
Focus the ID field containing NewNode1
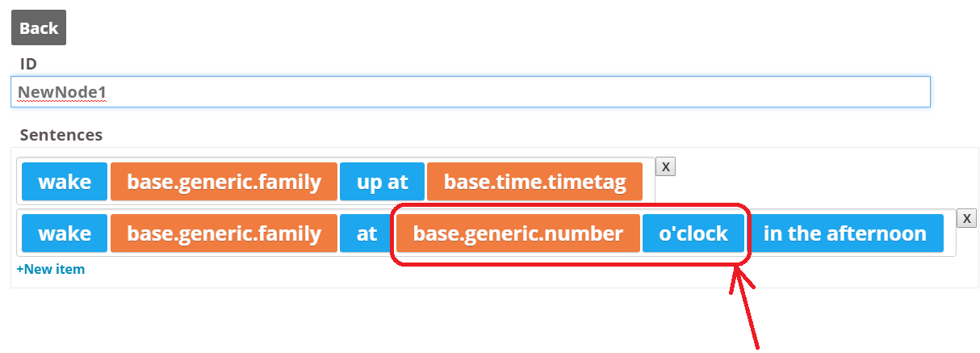[x=471, y=92]
